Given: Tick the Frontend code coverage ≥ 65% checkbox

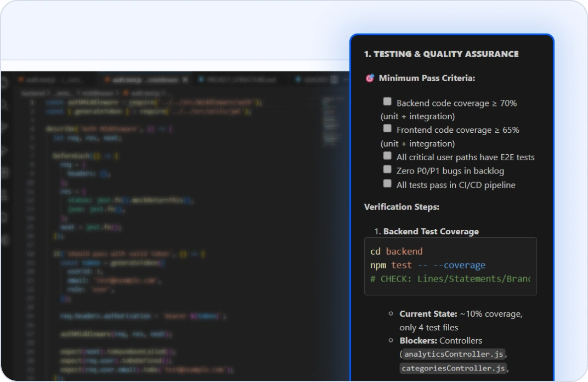Looking at the screenshot, I should click(387, 128).
